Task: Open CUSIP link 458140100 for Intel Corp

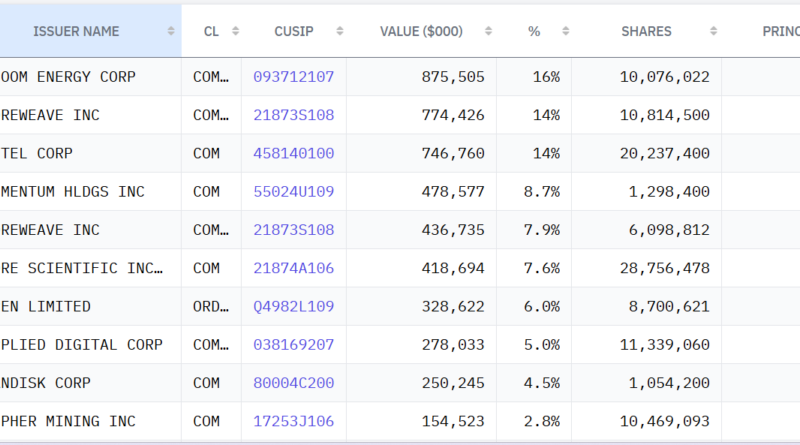Action: [x=293, y=154]
